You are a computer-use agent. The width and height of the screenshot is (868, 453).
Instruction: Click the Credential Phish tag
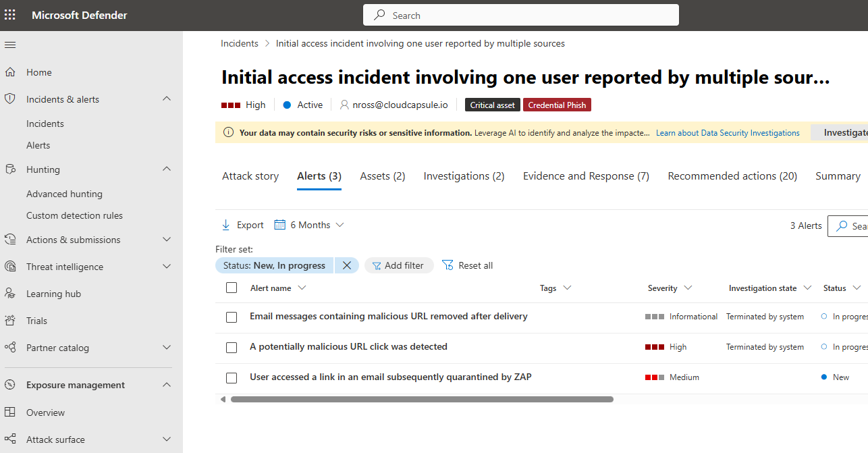pyautogui.click(x=557, y=105)
